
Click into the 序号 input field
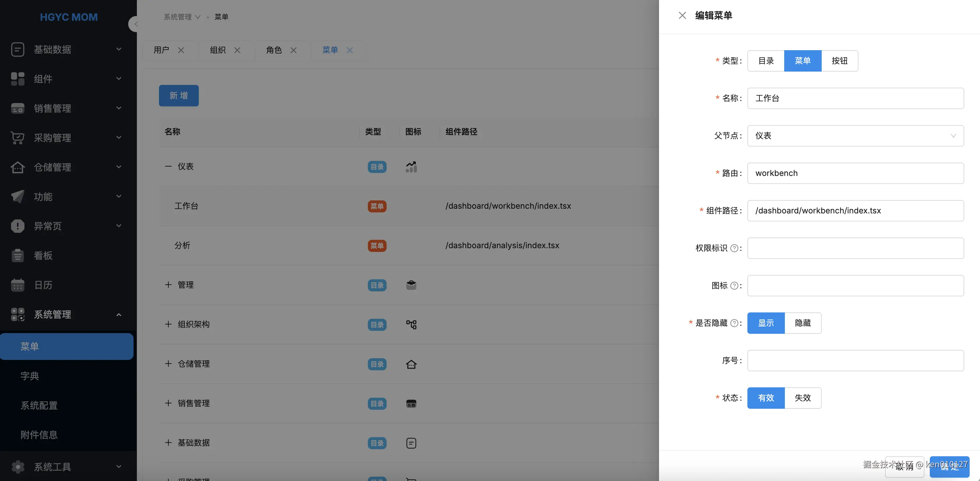click(855, 361)
